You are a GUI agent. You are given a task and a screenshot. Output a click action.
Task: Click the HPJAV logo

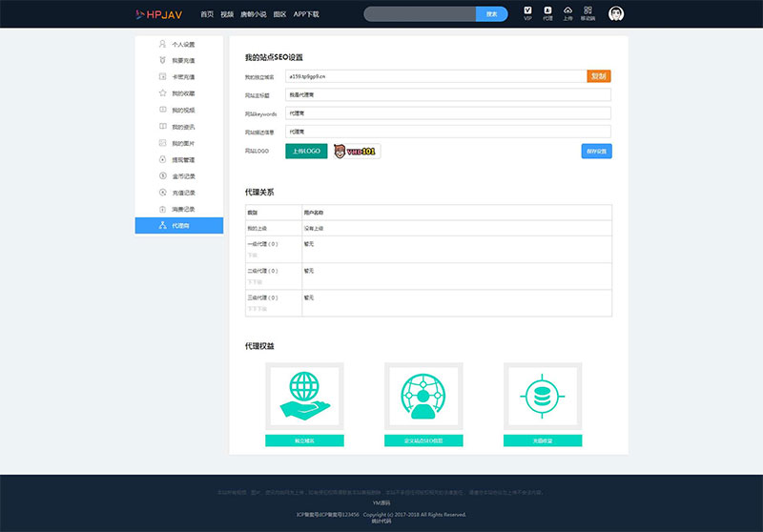(160, 14)
